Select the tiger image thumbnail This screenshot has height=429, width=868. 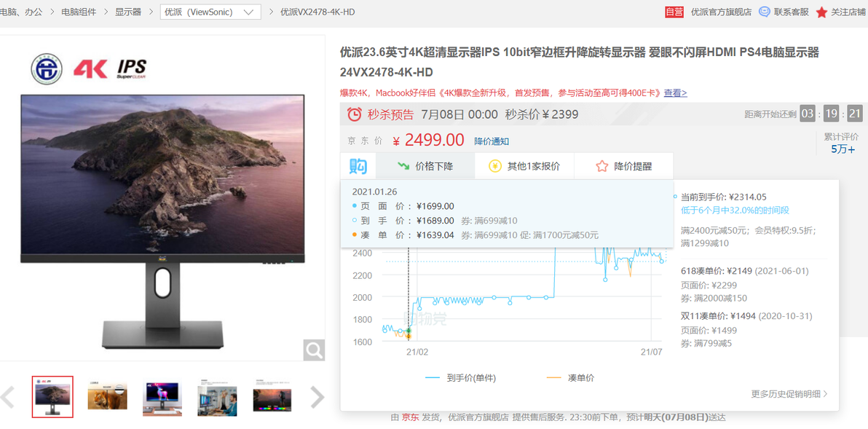(x=107, y=396)
